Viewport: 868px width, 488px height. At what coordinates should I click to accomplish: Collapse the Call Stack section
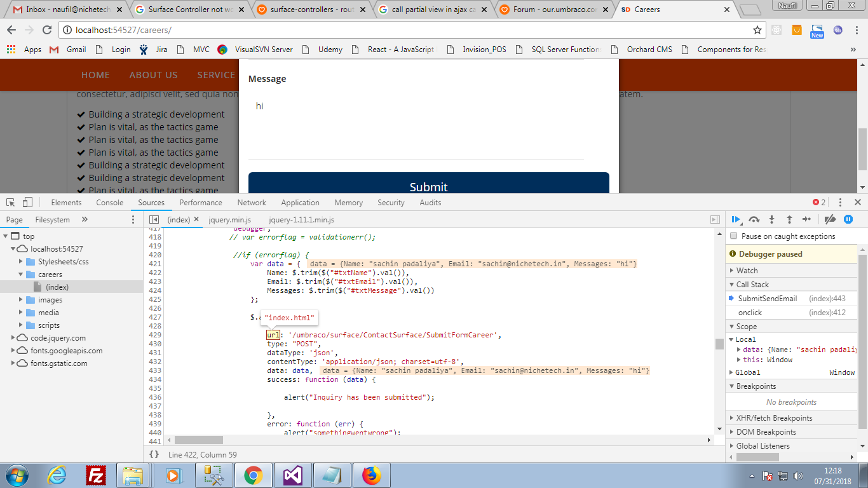(792, 285)
